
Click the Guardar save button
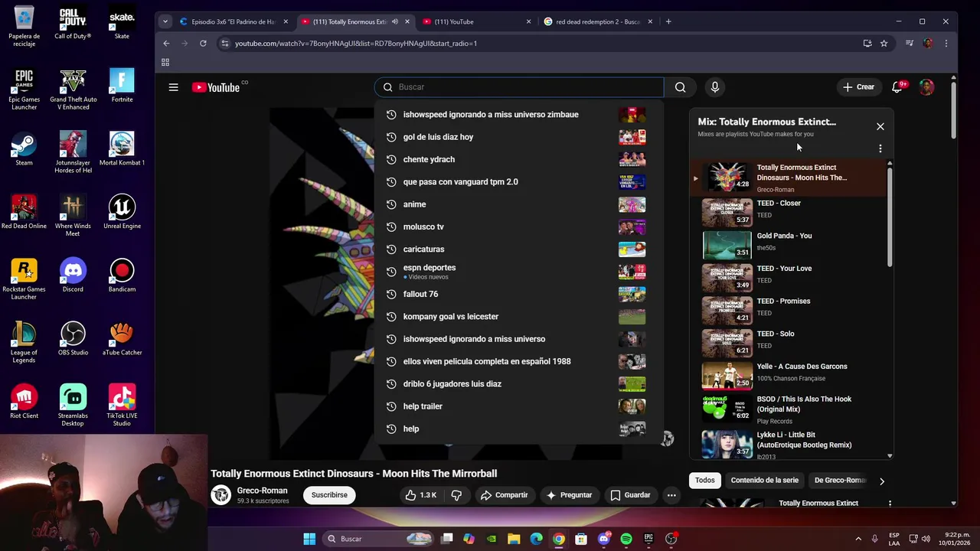point(630,495)
